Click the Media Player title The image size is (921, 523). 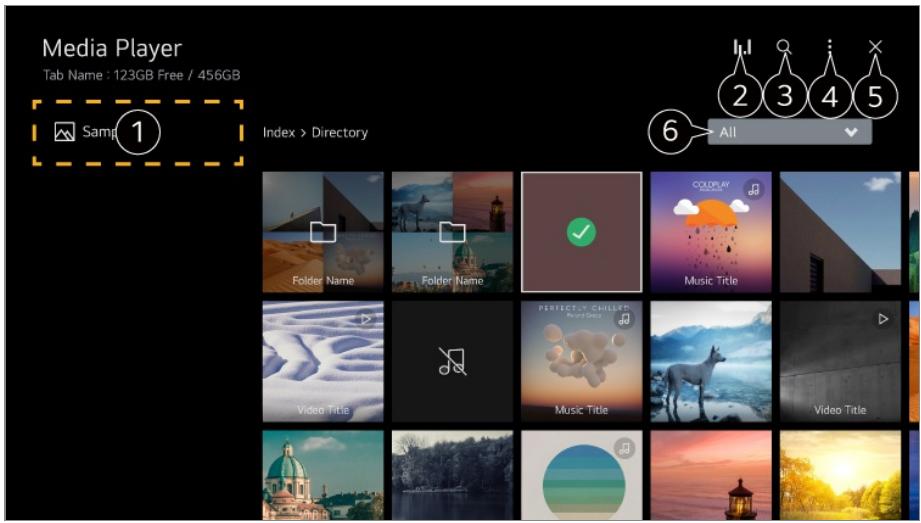pos(112,48)
